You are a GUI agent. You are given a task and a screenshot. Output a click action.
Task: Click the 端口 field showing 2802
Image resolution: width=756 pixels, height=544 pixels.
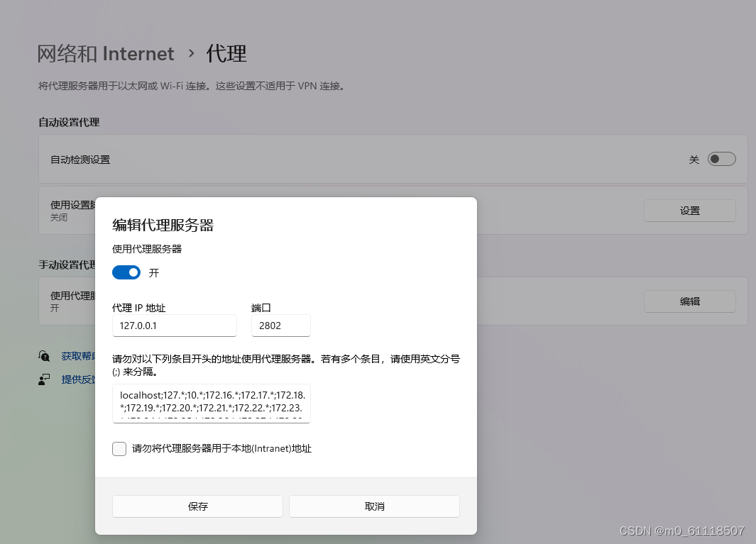coord(280,326)
